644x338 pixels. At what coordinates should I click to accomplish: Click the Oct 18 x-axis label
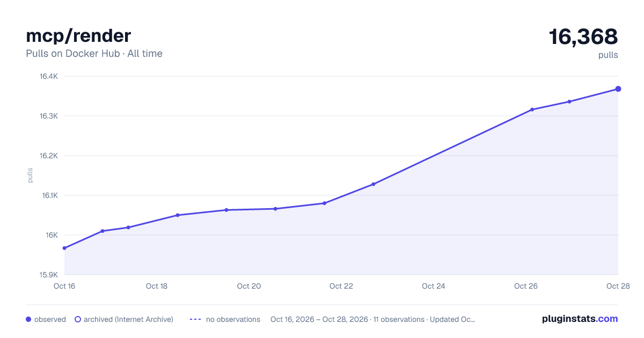click(157, 286)
